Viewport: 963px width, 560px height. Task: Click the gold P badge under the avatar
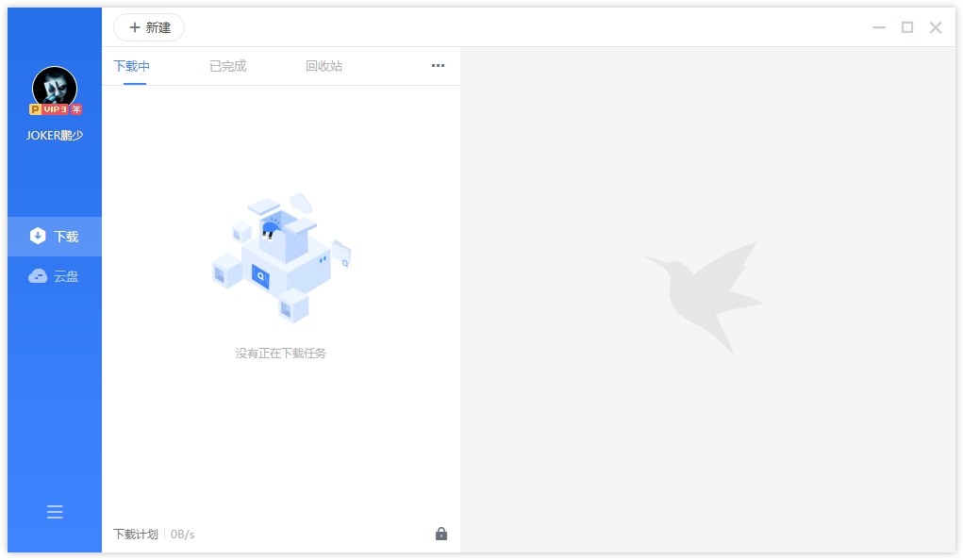click(35, 109)
